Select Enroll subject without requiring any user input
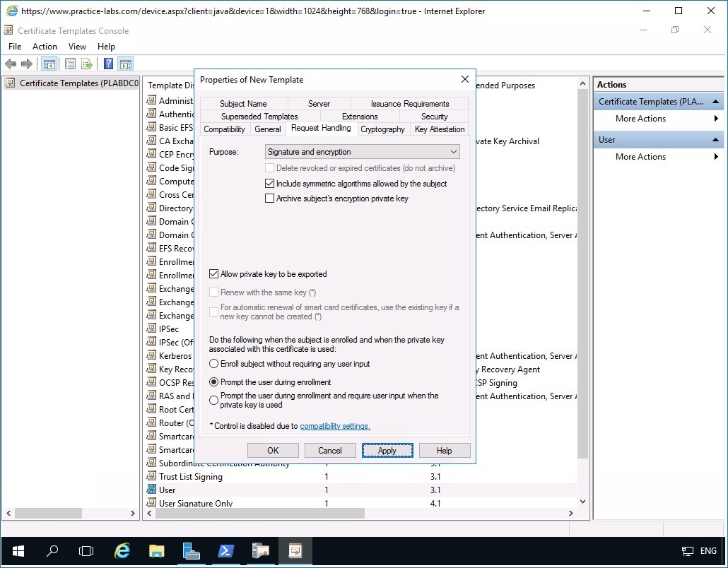 click(213, 364)
